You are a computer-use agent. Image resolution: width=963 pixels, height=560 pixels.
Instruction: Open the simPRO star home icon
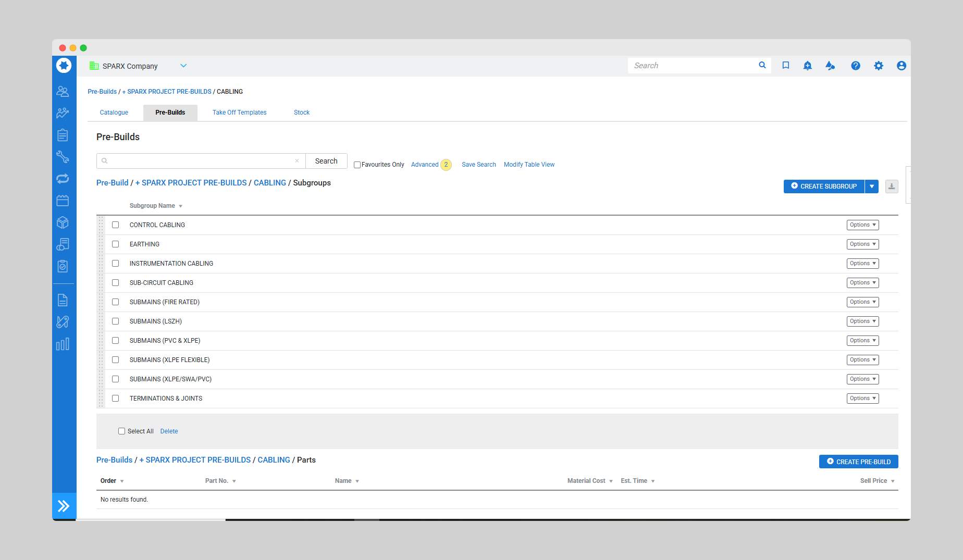coord(64,66)
